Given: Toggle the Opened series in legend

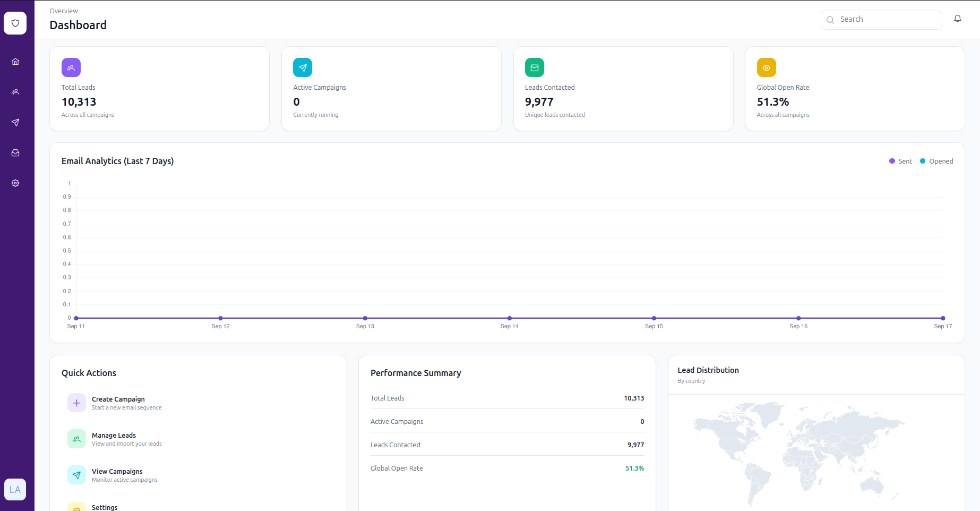Looking at the screenshot, I should pyautogui.click(x=936, y=161).
